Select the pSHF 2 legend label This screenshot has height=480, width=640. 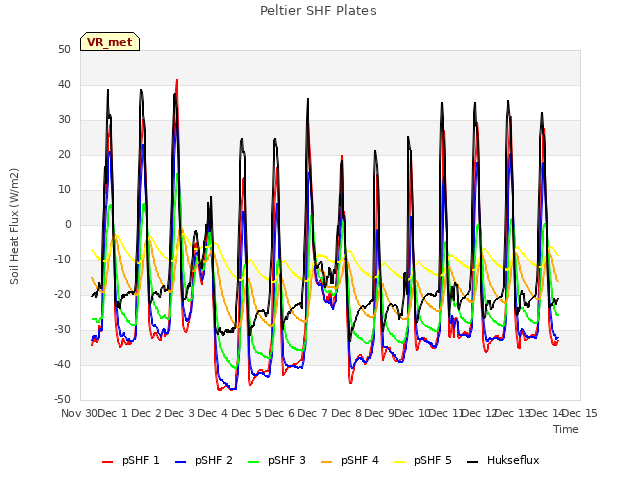tap(214, 460)
